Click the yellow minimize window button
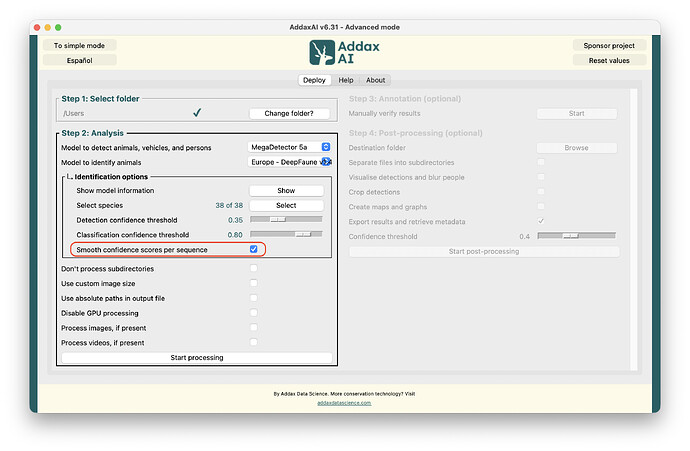 (x=48, y=27)
